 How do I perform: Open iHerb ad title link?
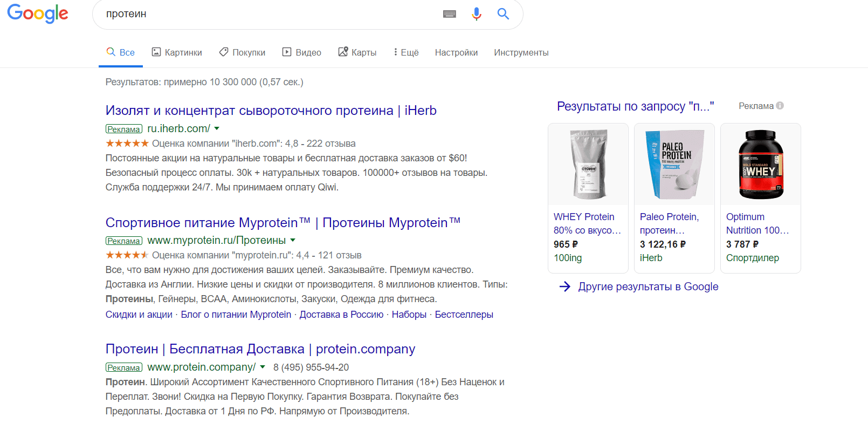tap(271, 111)
